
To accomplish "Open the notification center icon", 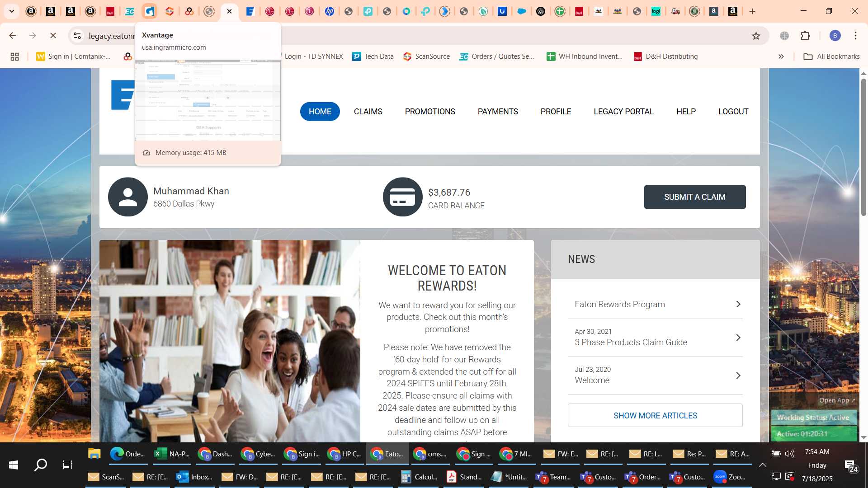I will tap(851, 466).
